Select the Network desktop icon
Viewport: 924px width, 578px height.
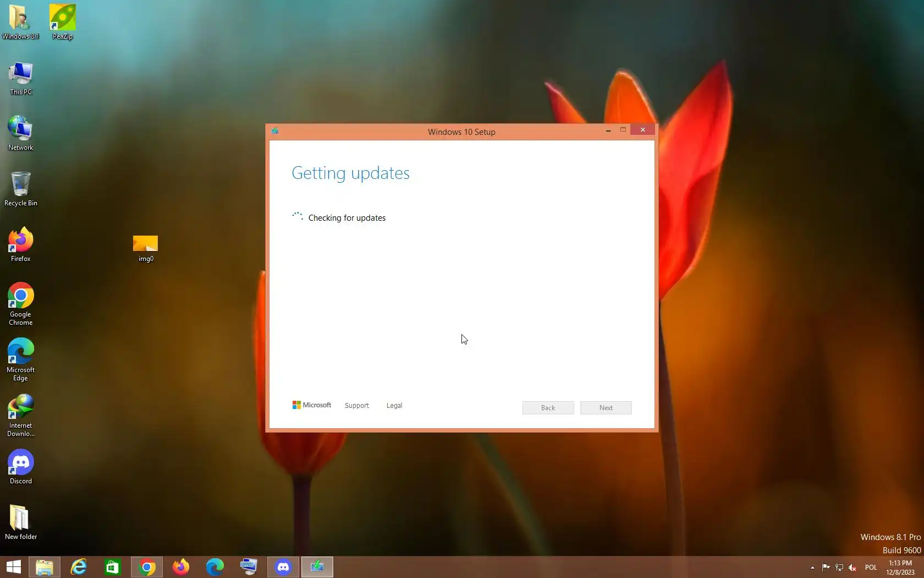pyautogui.click(x=20, y=133)
